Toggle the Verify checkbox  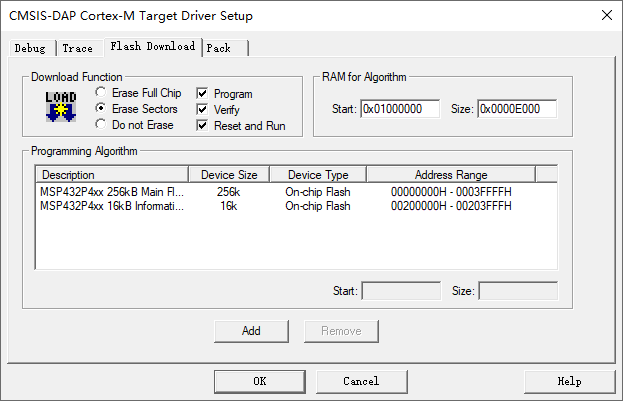(202, 109)
